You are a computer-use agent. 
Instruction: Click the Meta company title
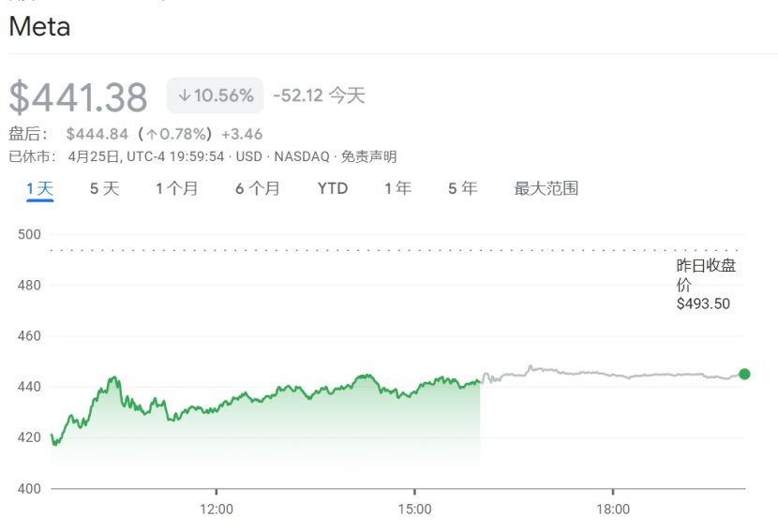click(x=39, y=26)
